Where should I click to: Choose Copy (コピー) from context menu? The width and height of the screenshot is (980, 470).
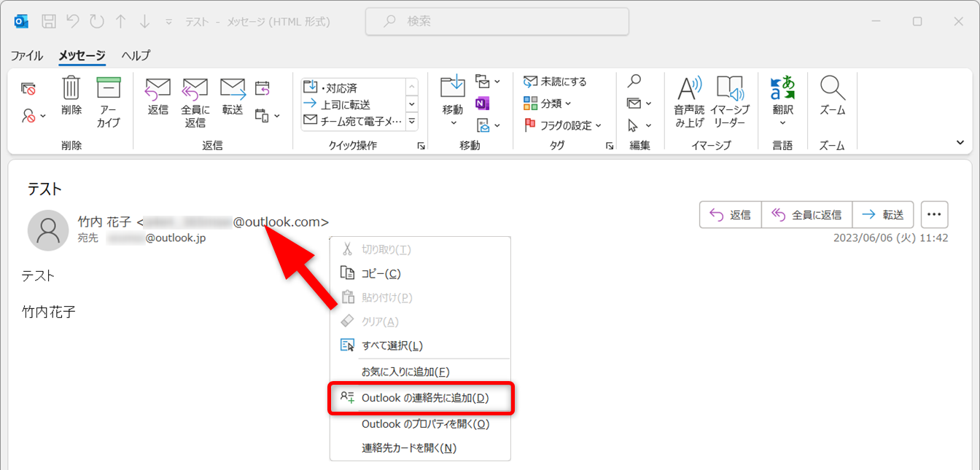[381, 273]
